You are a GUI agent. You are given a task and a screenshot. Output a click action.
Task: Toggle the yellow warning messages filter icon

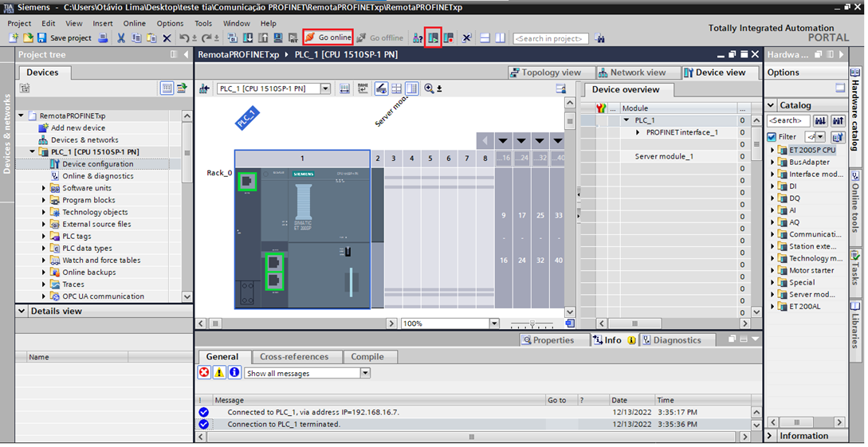pyautogui.click(x=219, y=372)
